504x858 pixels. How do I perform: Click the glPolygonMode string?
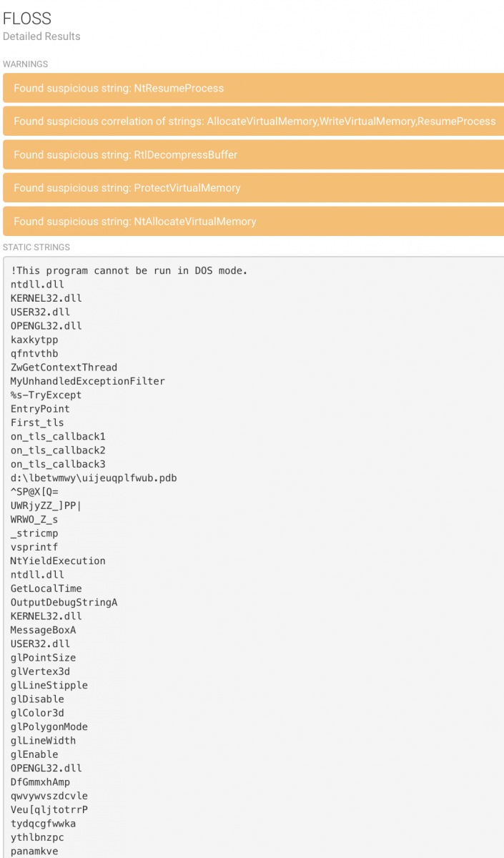tap(49, 726)
